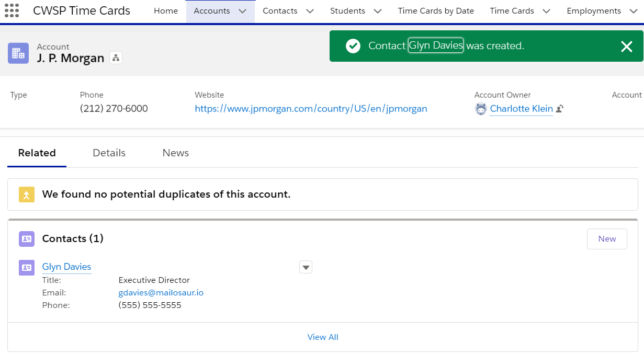Click the Account Owner field label

coord(503,95)
